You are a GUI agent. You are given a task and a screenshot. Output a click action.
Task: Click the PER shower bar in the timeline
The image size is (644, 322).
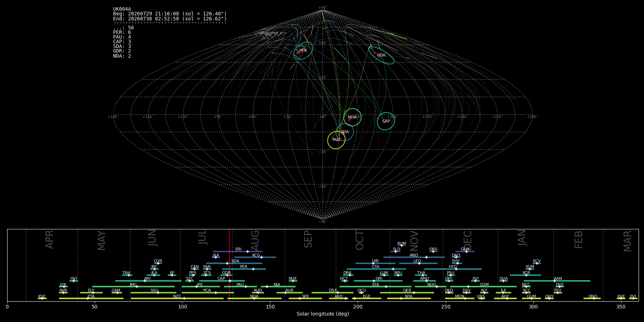[244, 269]
